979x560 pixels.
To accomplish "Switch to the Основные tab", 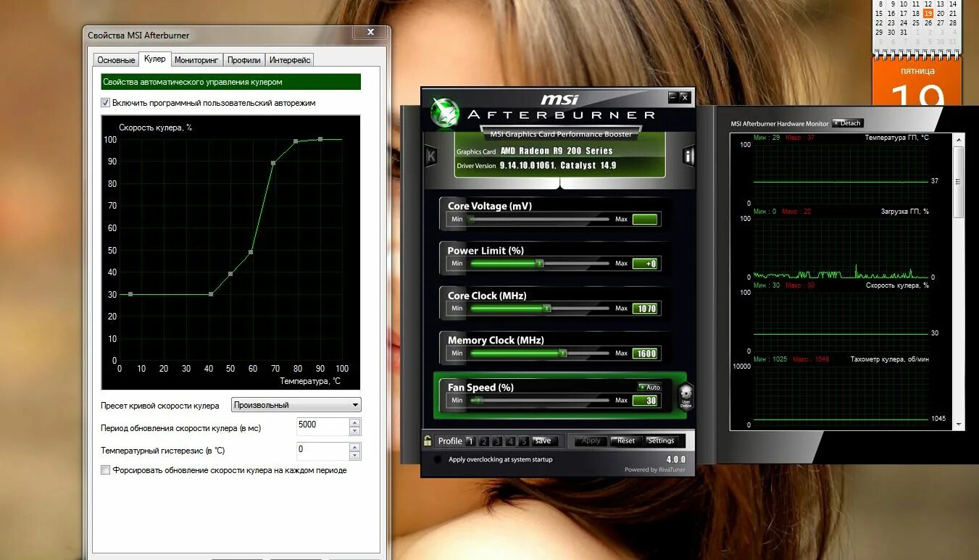I will pos(116,60).
